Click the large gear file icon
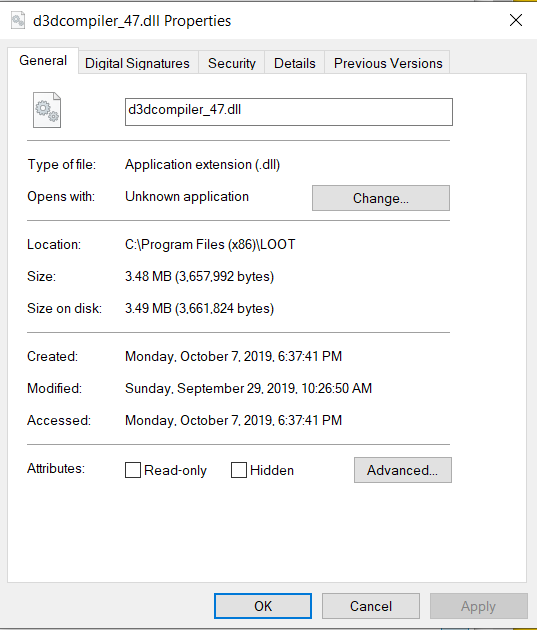Screen dimensions: 537x630 [x=47, y=110]
